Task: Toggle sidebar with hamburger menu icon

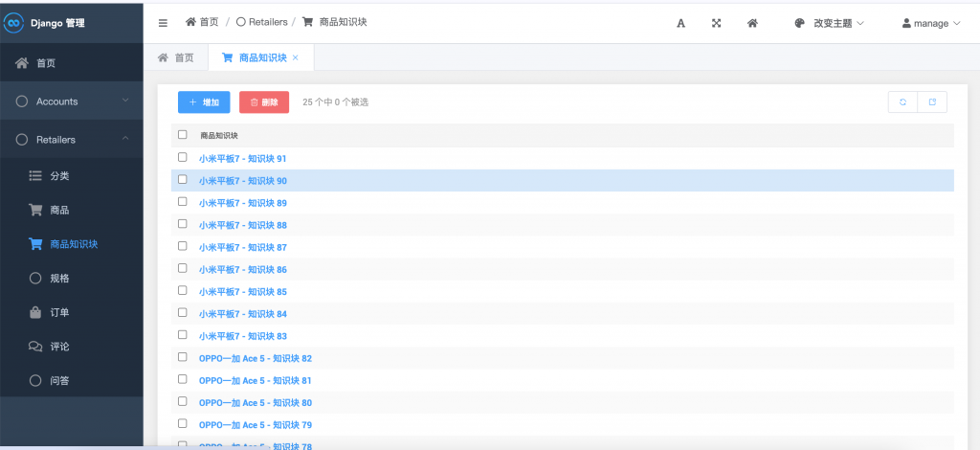Action: point(163,23)
